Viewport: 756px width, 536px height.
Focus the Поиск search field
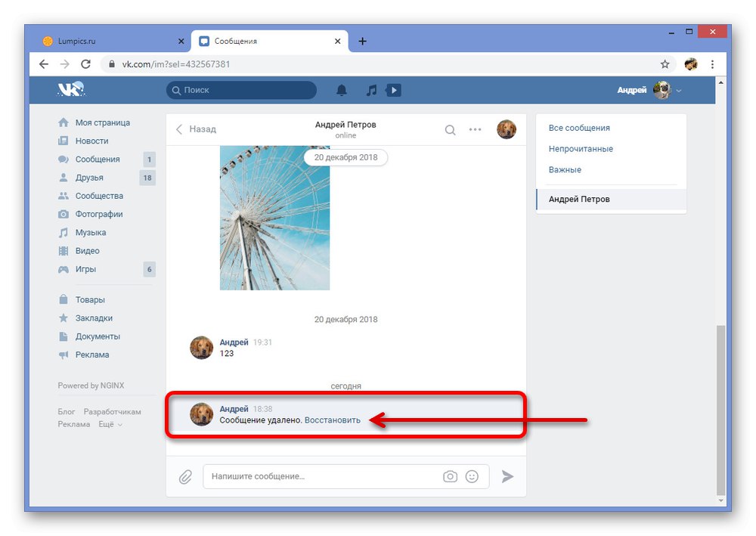241,90
